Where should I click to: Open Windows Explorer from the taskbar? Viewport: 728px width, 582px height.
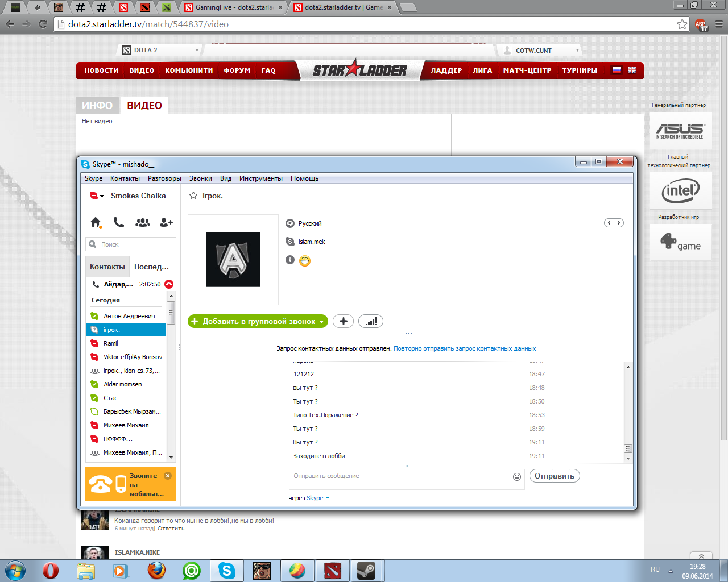[86, 570]
